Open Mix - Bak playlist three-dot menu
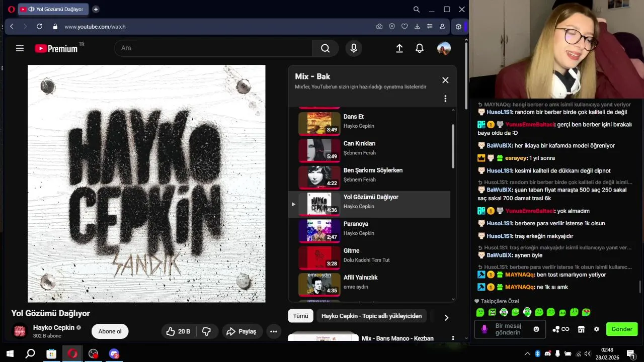Screen dimensions: 644x362 445,99
